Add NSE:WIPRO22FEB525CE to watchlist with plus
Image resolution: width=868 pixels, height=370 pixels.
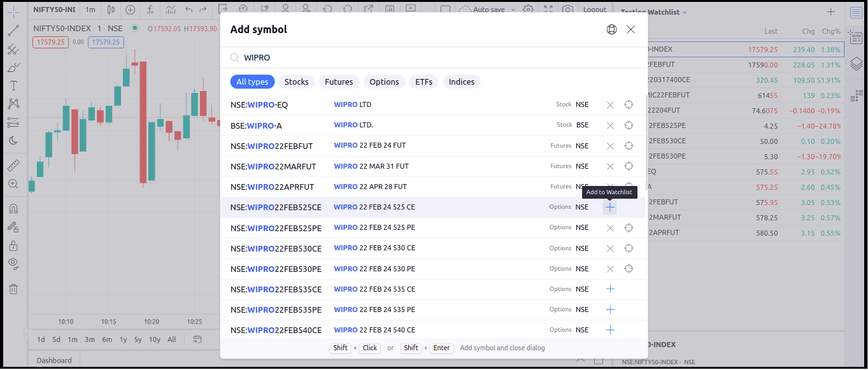coord(610,207)
